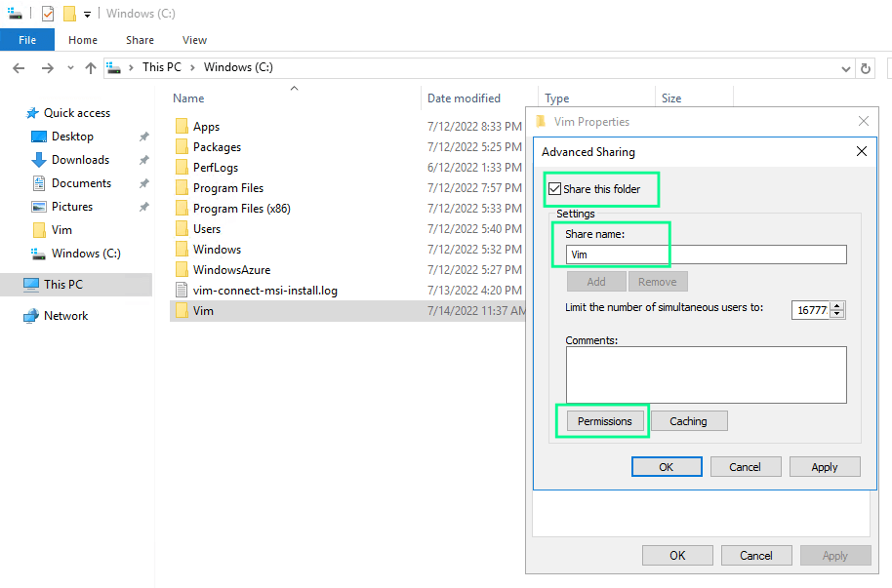Select Network in the navigation pane
Viewport: 892px width, 588px height.
(x=65, y=316)
